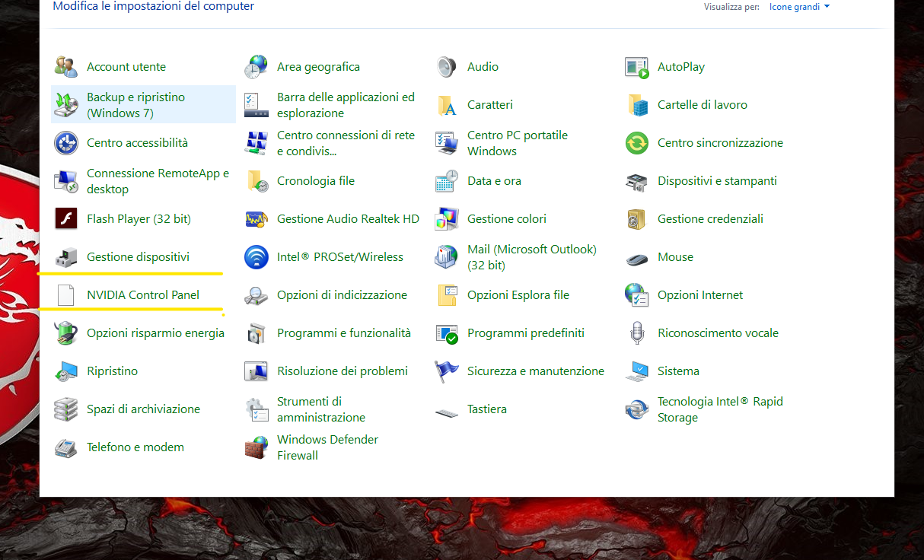The width and height of the screenshot is (924, 560).
Task: Click Dispositivi e stampanti link text
Action: 717,181
